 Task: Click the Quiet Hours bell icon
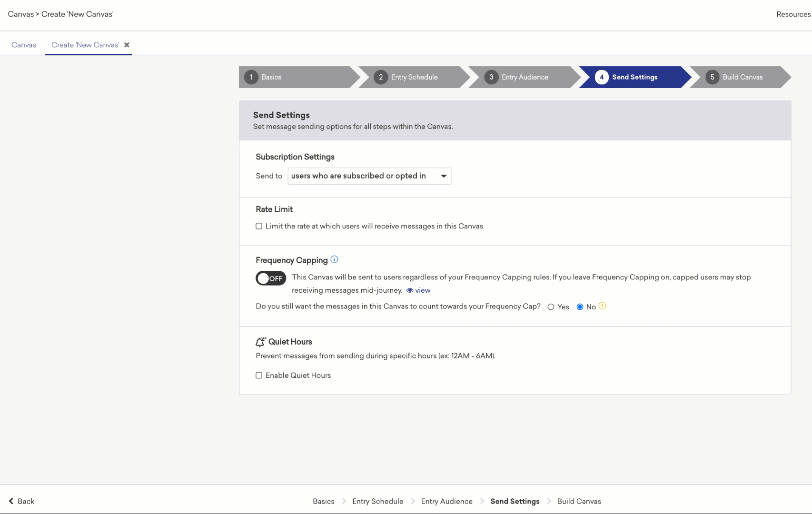pos(260,342)
